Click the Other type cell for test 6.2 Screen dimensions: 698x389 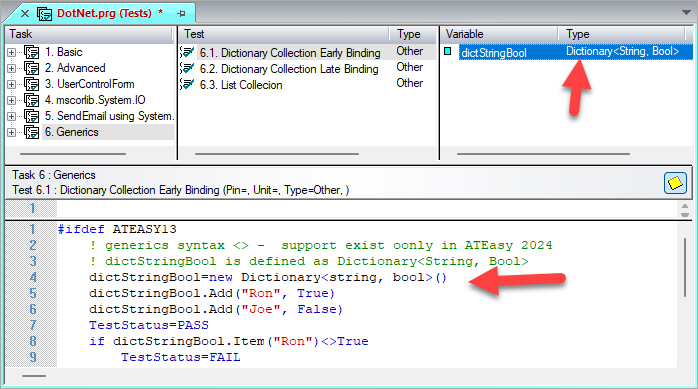click(410, 67)
